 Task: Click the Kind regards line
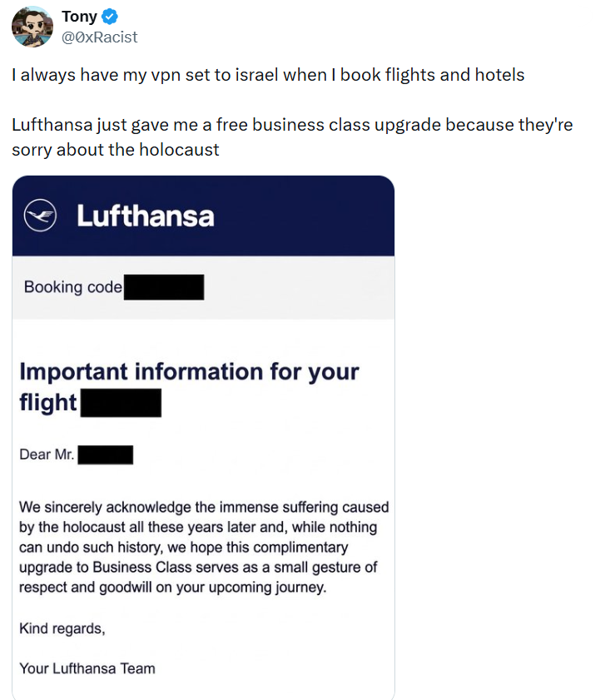click(x=62, y=628)
